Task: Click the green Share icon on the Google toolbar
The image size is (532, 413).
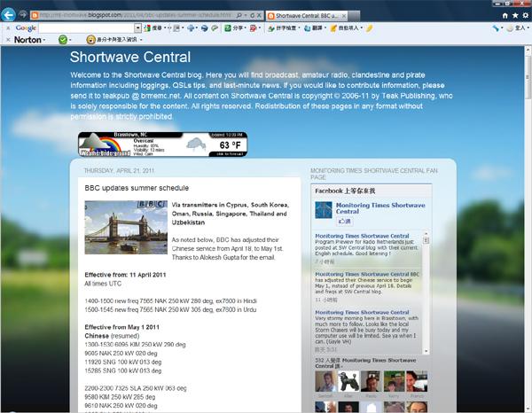Action: pos(228,28)
